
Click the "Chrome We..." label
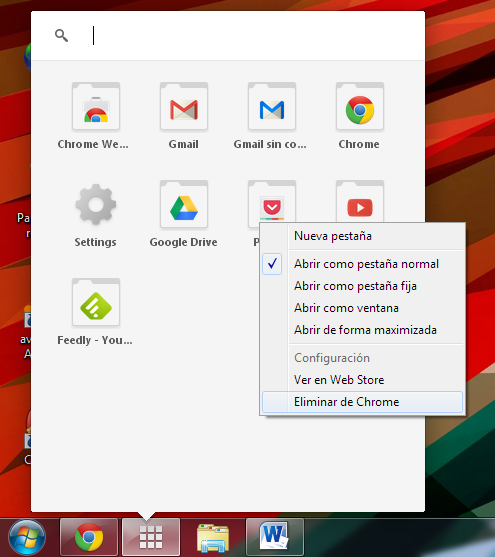click(x=93, y=144)
